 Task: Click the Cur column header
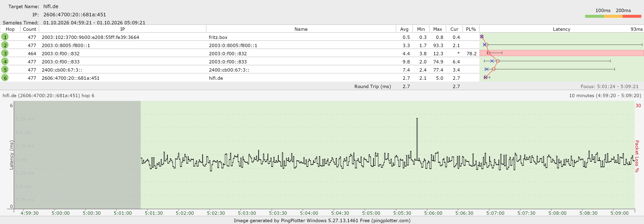point(454,29)
